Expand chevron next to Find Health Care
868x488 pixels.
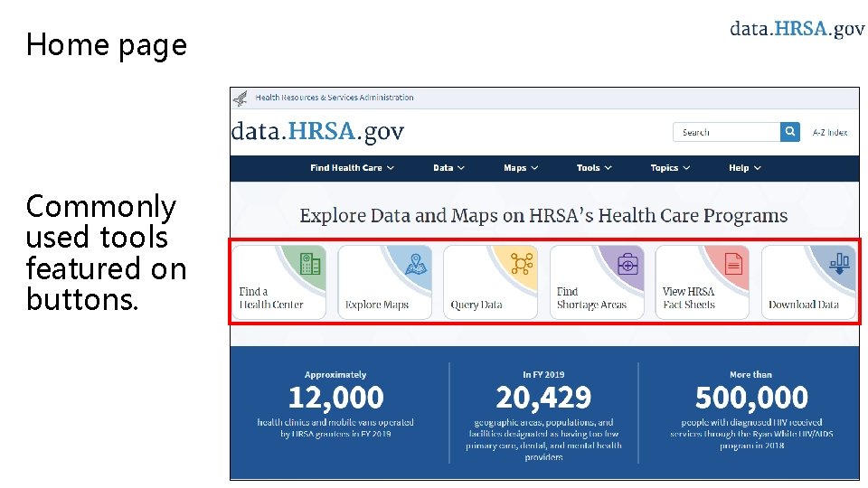[391, 168]
